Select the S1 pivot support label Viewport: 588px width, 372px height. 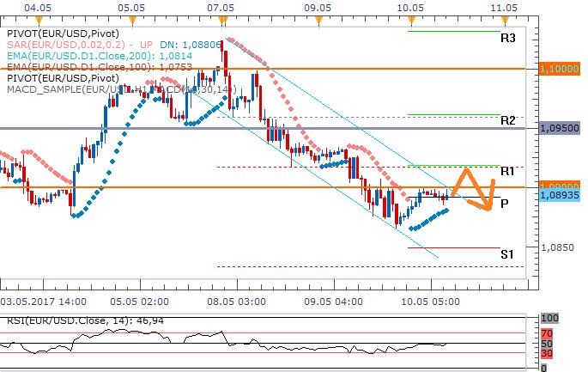(x=507, y=254)
